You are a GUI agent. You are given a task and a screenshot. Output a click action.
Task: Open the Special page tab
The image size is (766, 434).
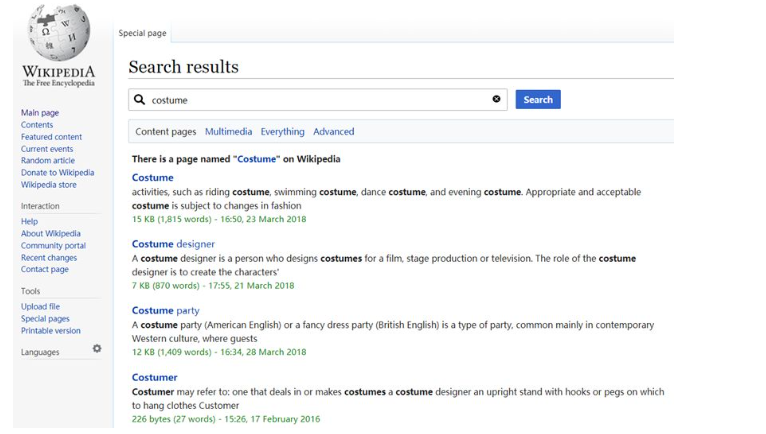tap(142, 33)
